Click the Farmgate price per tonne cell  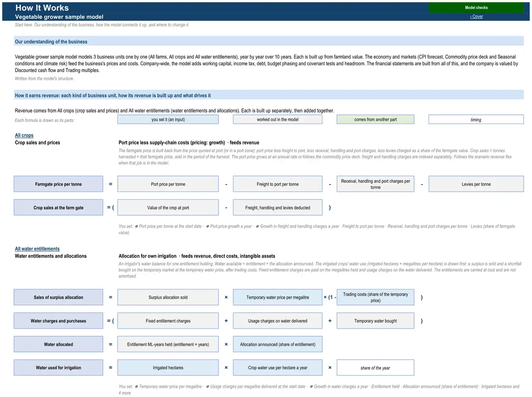click(59, 184)
